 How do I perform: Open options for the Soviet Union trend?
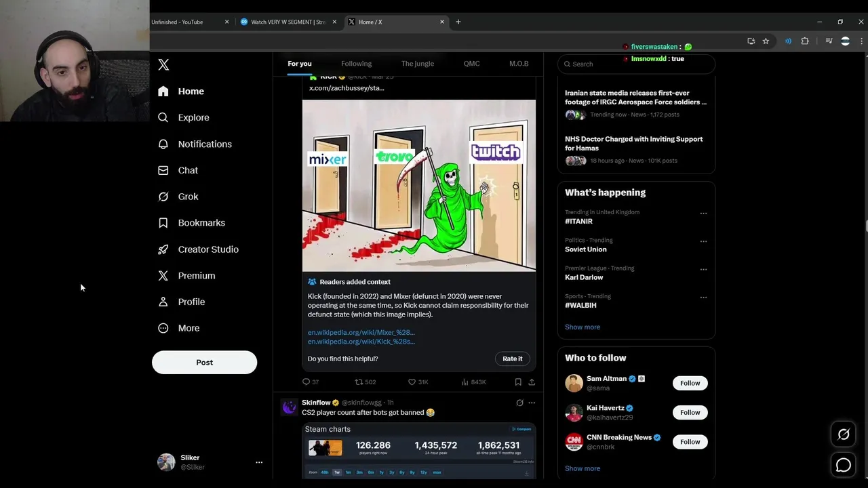point(703,241)
